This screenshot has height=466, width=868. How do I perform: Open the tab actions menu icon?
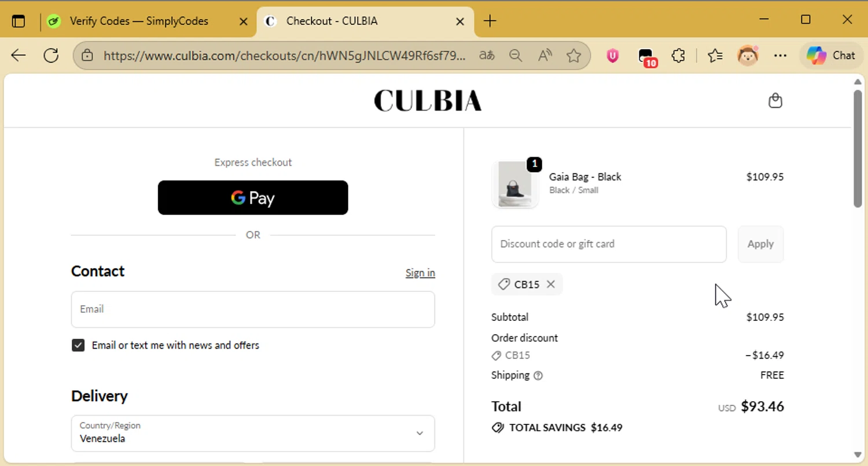19,21
